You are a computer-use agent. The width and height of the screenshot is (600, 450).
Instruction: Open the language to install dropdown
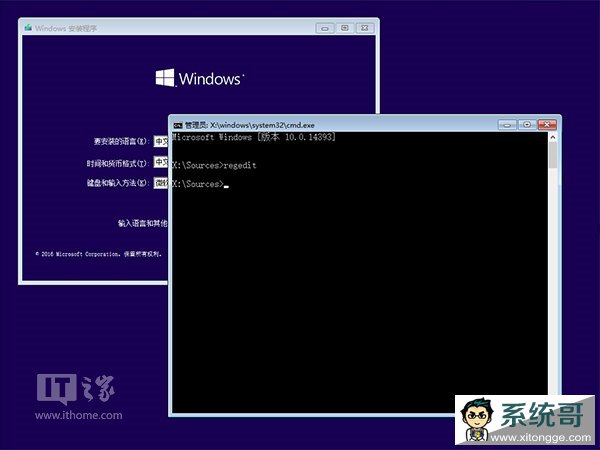pyautogui.click(x=161, y=141)
